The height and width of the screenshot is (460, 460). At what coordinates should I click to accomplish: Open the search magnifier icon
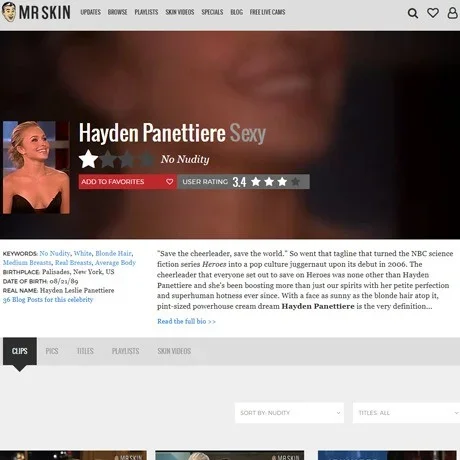(x=413, y=13)
